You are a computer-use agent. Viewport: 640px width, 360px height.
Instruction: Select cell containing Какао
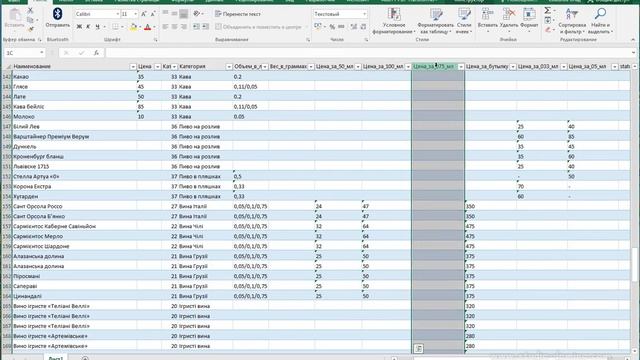pyautogui.click(x=74, y=77)
